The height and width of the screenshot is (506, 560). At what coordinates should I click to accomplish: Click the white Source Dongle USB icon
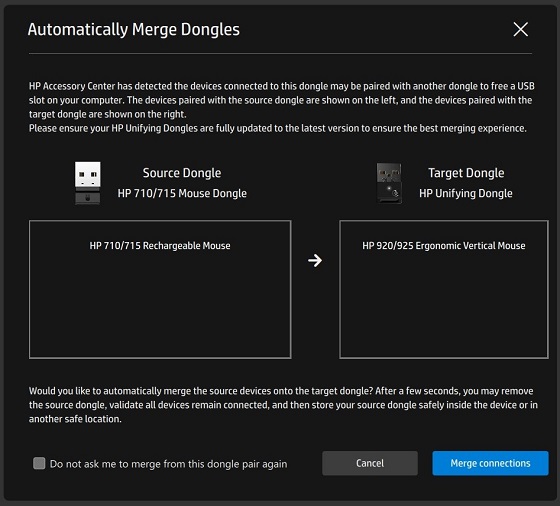[88, 183]
